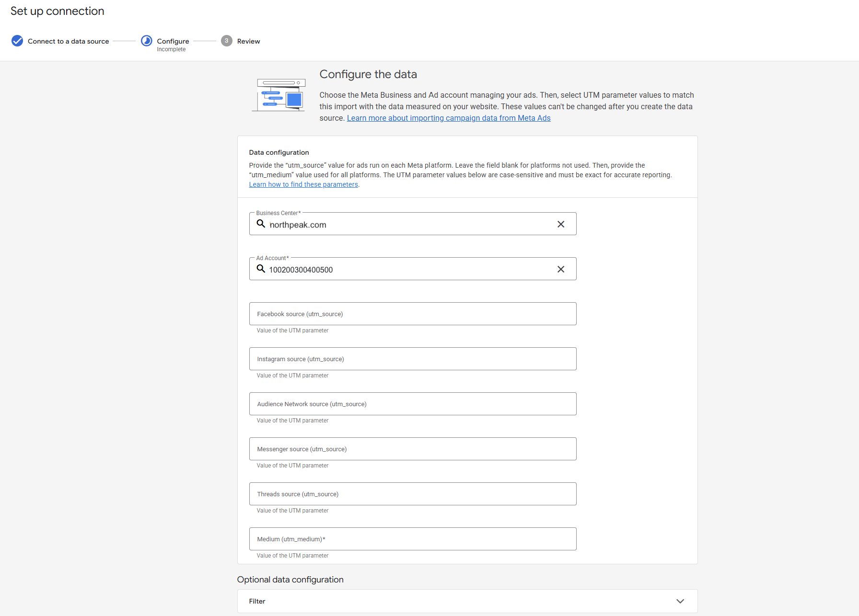Click the Configure the data illustration

[x=279, y=95]
